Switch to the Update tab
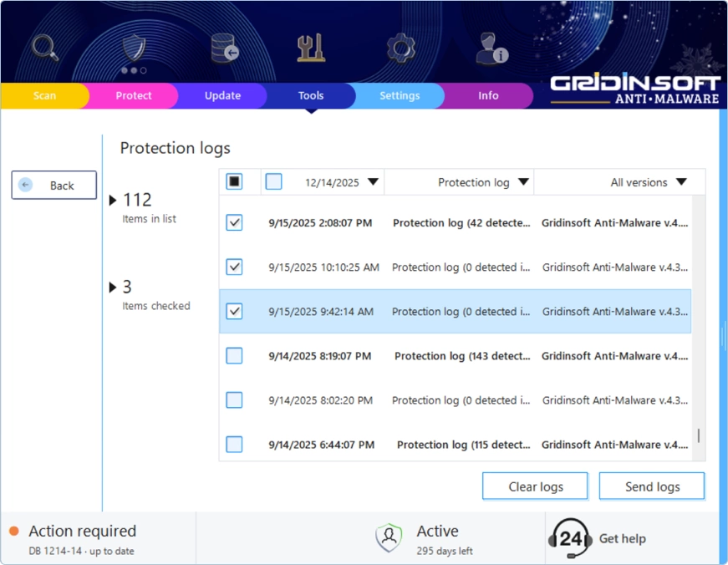Viewport: 728px width, 565px height. tap(222, 95)
